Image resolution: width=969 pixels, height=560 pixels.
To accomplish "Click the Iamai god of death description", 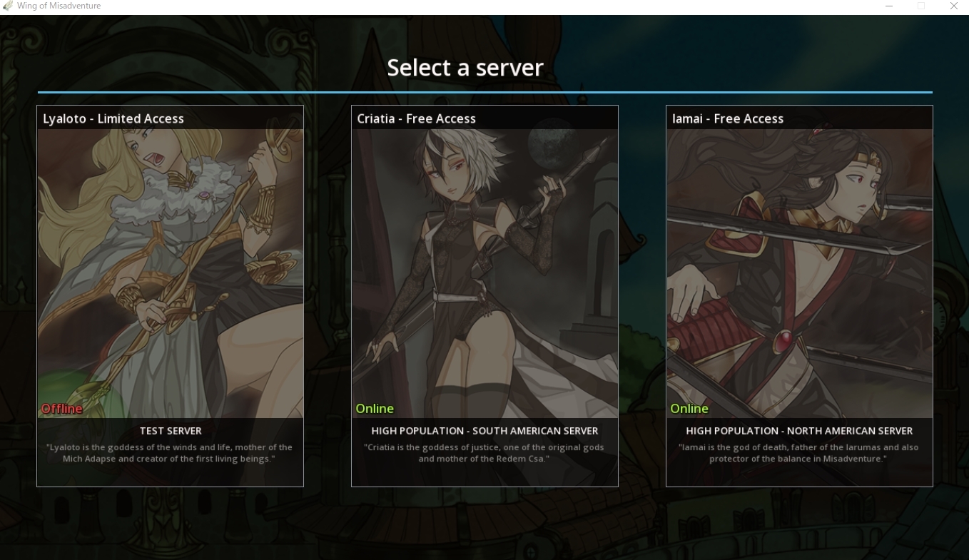I will 799,453.
